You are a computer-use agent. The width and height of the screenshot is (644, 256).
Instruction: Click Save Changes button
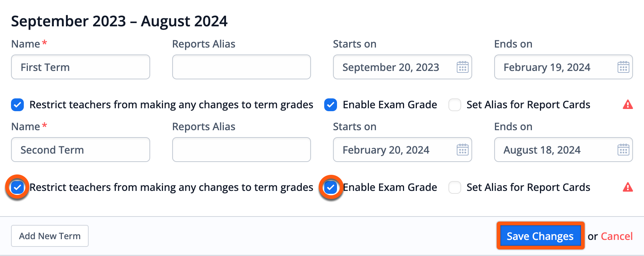(540, 236)
